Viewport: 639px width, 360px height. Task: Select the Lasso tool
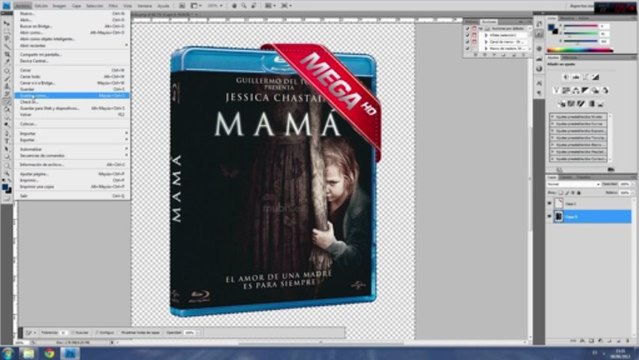tap(7, 38)
